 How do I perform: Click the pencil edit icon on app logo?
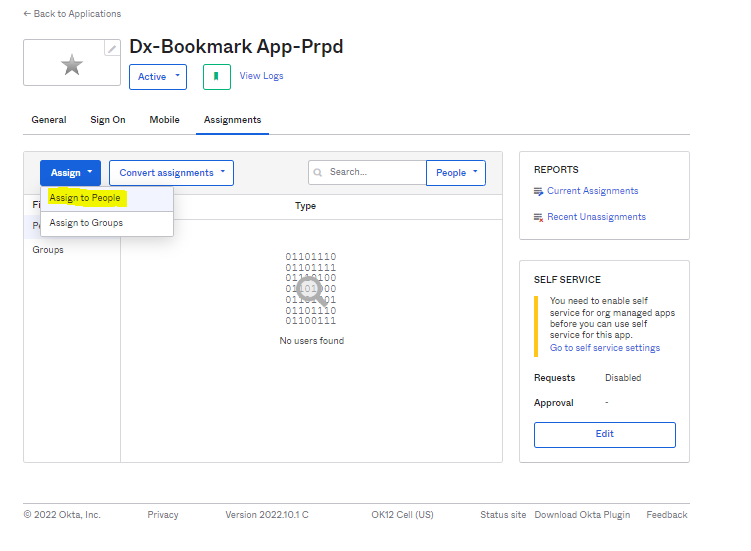[x=112, y=48]
